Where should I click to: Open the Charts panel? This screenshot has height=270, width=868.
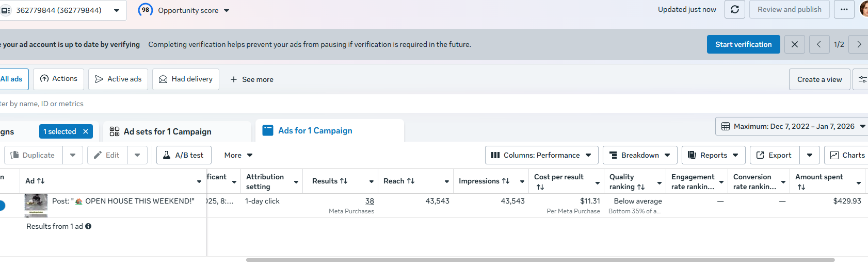coord(847,155)
